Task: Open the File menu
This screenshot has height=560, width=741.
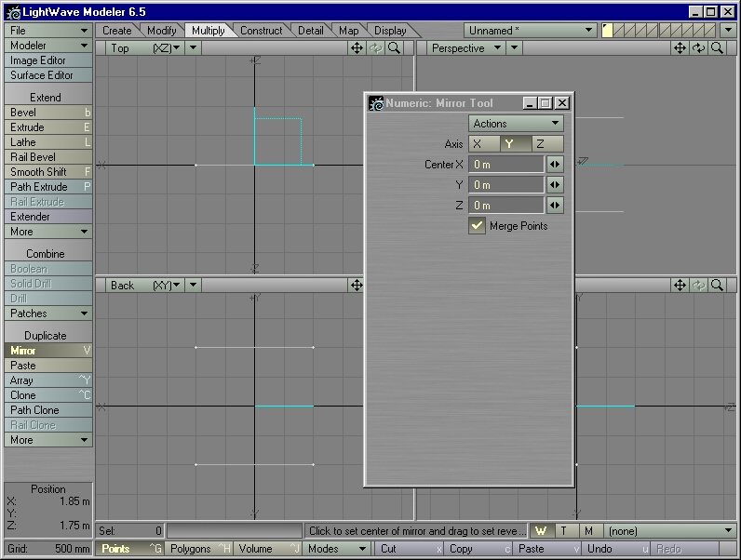Action: pos(47,31)
